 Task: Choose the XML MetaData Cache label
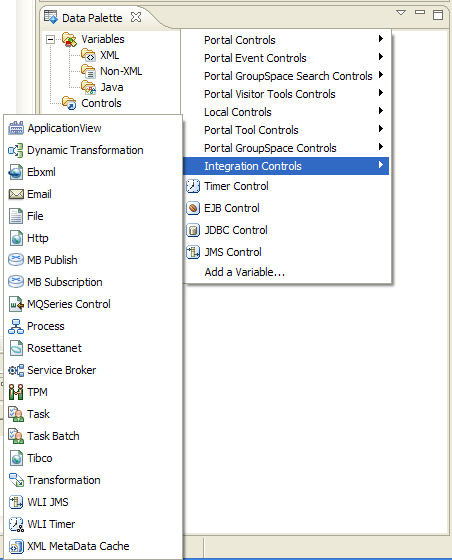point(78,546)
